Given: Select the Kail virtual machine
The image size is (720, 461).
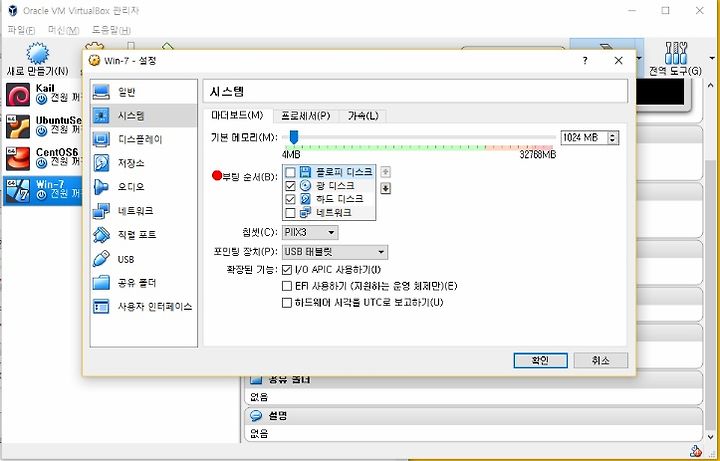Looking at the screenshot, I should pos(42,94).
